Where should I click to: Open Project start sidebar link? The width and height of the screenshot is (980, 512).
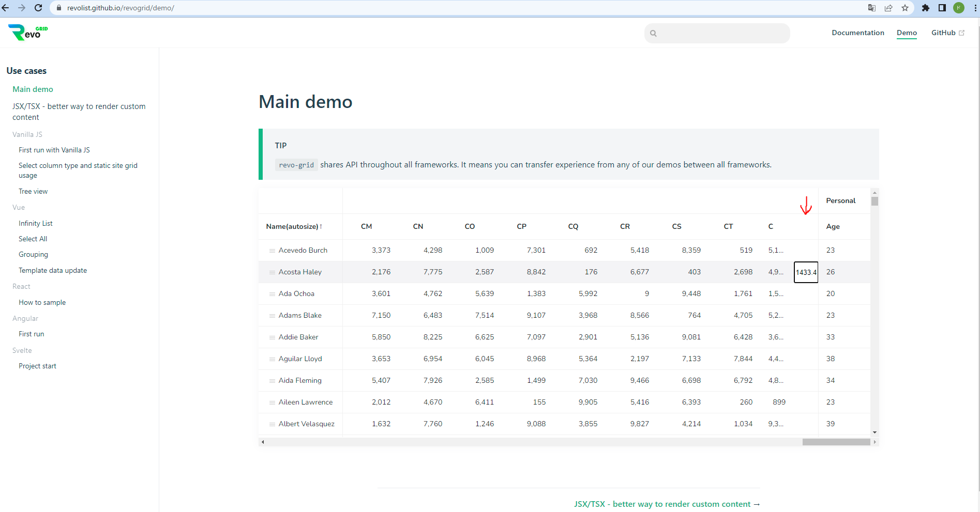click(x=37, y=366)
